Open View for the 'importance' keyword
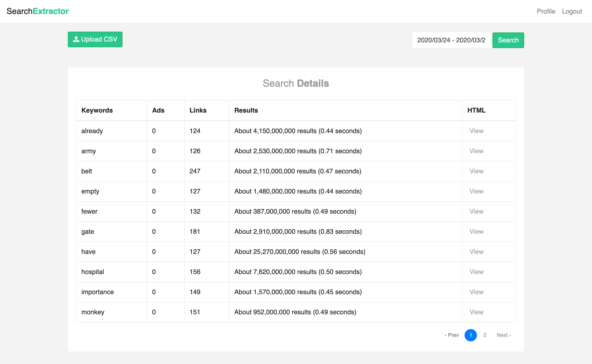Viewport: 592px width, 364px height. click(476, 292)
